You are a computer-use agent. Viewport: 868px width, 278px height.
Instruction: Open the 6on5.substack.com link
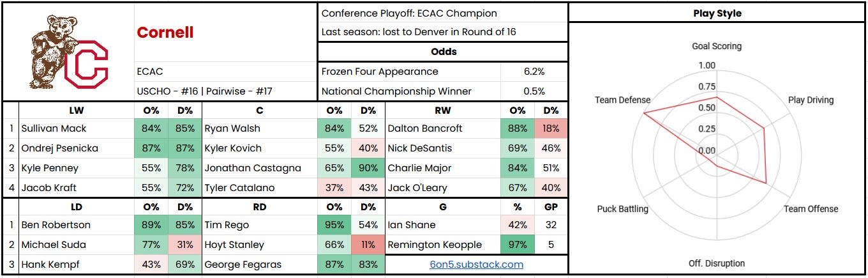pyautogui.click(x=476, y=264)
